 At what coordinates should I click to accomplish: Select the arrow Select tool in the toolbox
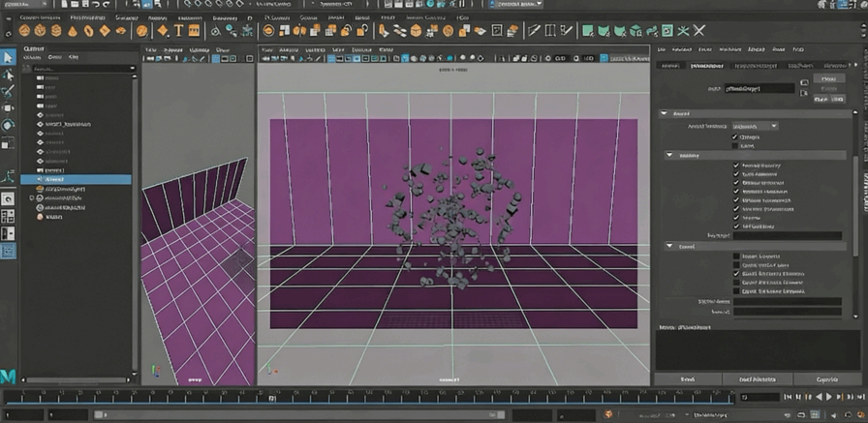[x=9, y=57]
